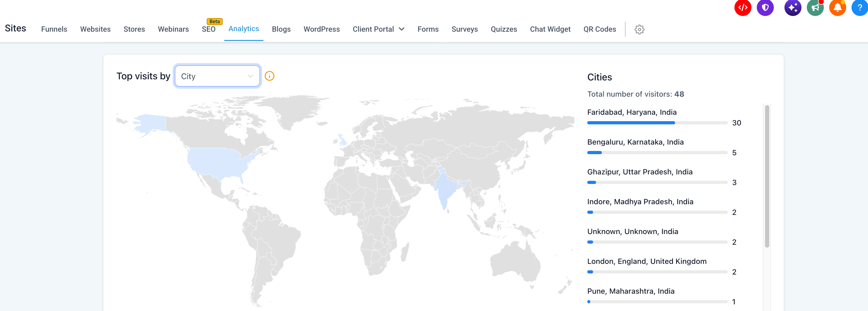
Task: Open the AI sparkle assistant icon
Action: coord(792,7)
